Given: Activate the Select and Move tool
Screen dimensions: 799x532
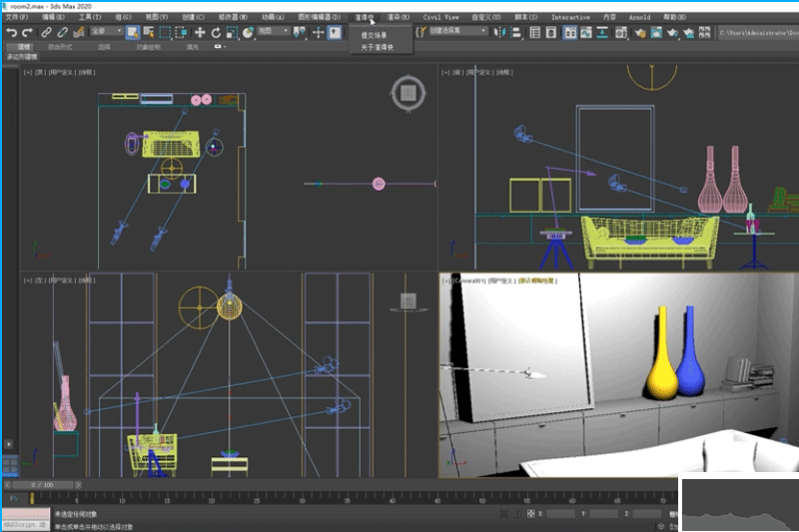Looking at the screenshot, I should (x=200, y=32).
